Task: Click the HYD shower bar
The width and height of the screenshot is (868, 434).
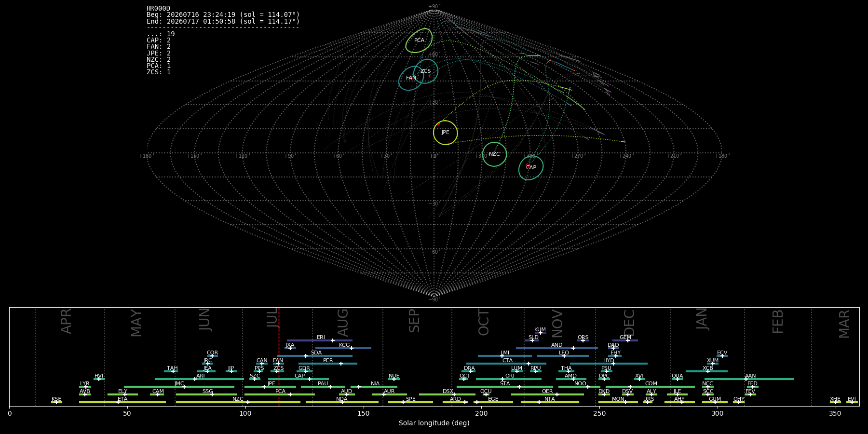Action: pyautogui.click(x=609, y=364)
